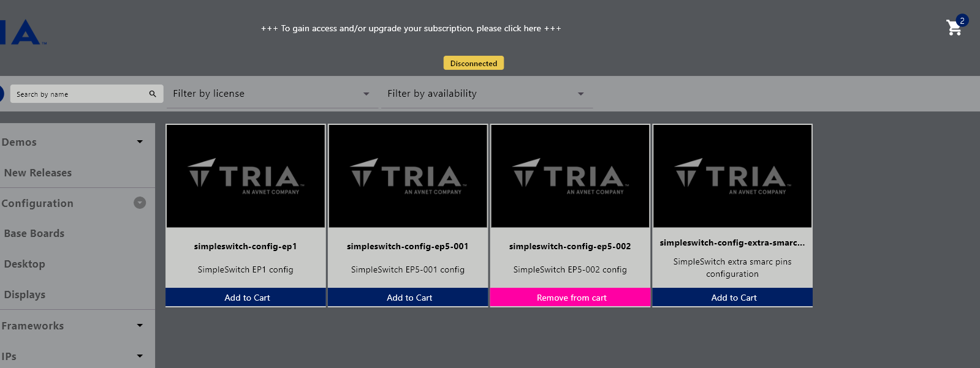Click the 'SimpleSwitch EP5-001 config' description
Viewport: 980px width, 368px height.
[x=408, y=269]
